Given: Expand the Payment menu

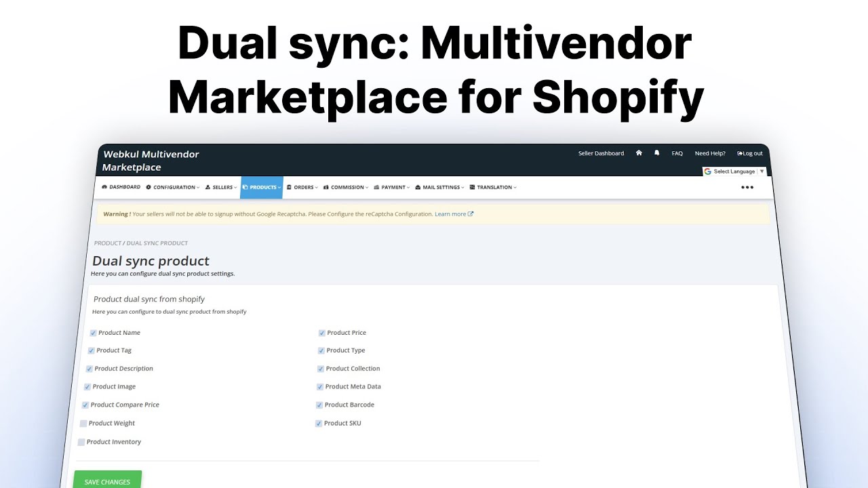Looking at the screenshot, I should (392, 187).
